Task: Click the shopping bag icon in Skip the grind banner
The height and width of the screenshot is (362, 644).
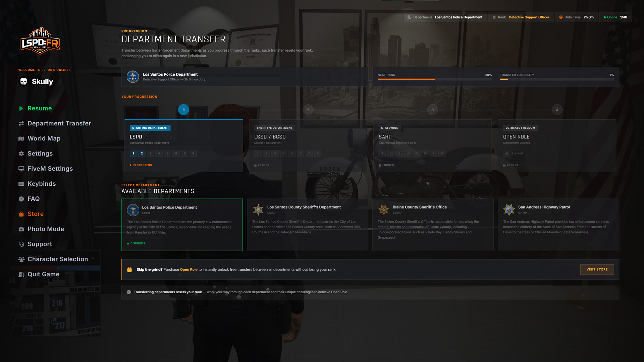Action: [x=129, y=269]
